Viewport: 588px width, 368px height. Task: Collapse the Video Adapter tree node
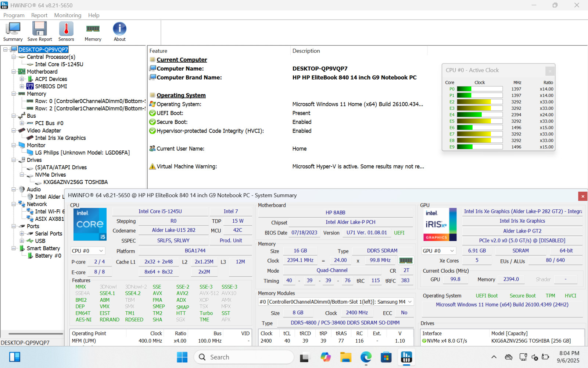(14, 131)
